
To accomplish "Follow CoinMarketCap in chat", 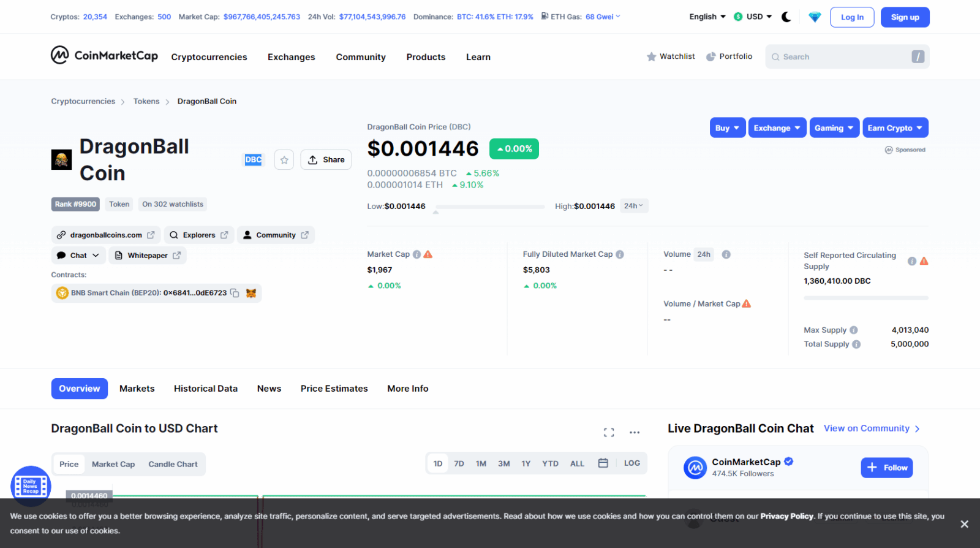I will coord(887,468).
